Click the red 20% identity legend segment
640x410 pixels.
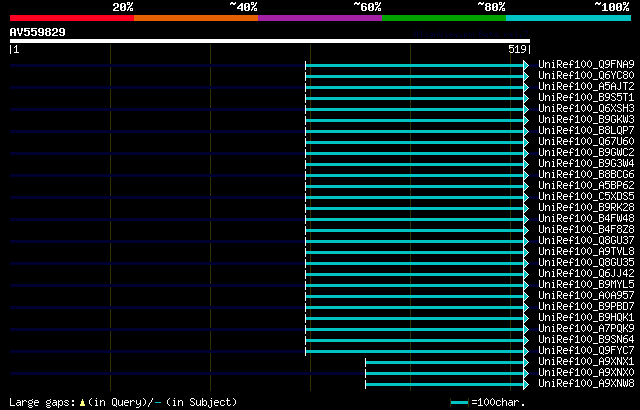[x=72, y=18]
